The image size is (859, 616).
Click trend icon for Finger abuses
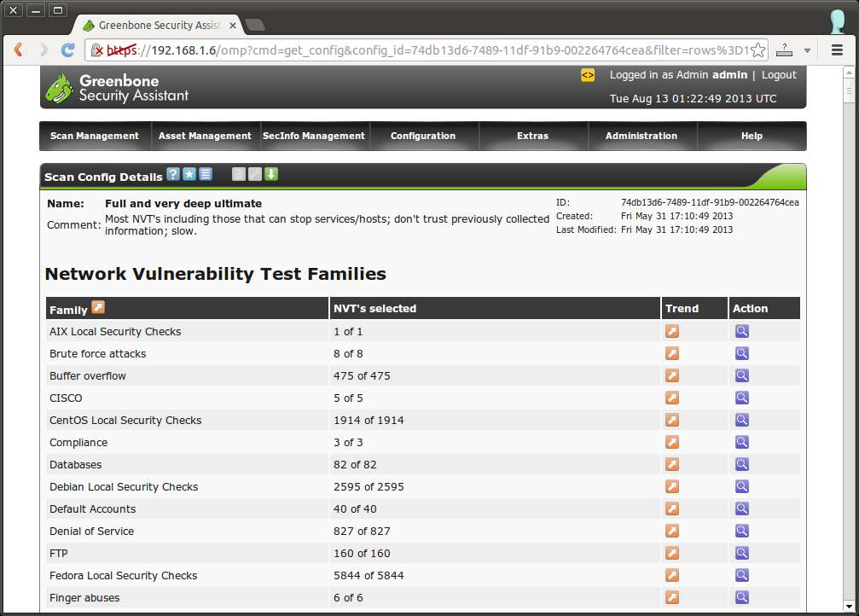pos(672,597)
